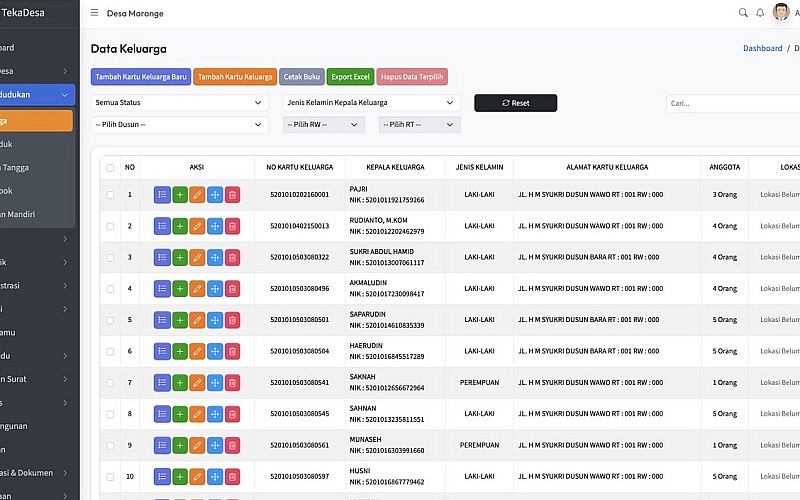Click the Export Excel button
Viewport: 800px width, 500px height.
pyautogui.click(x=350, y=77)
